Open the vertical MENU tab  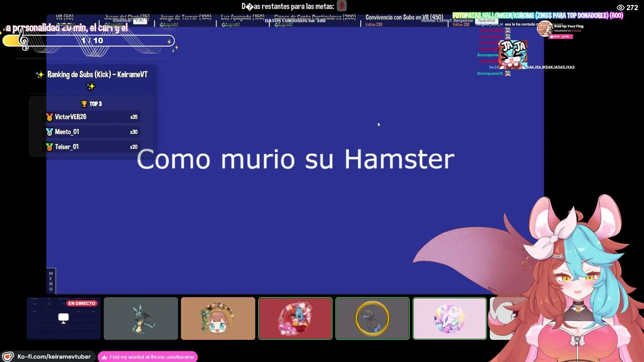pyautogui.click(x=51, y=281)
